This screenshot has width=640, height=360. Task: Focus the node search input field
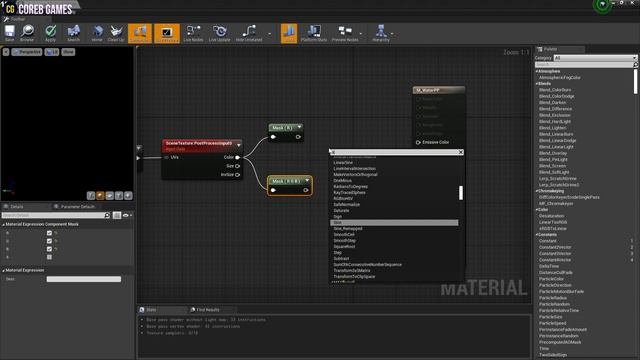pyautogui.click(x=394, y=152)
